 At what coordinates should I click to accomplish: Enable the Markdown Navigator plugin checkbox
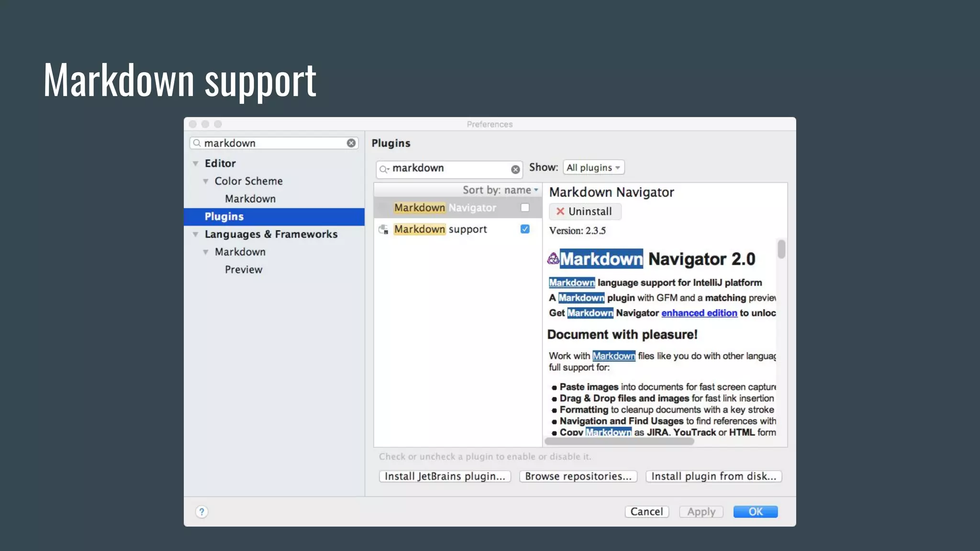pyautogui.click(x=525, y=208)
